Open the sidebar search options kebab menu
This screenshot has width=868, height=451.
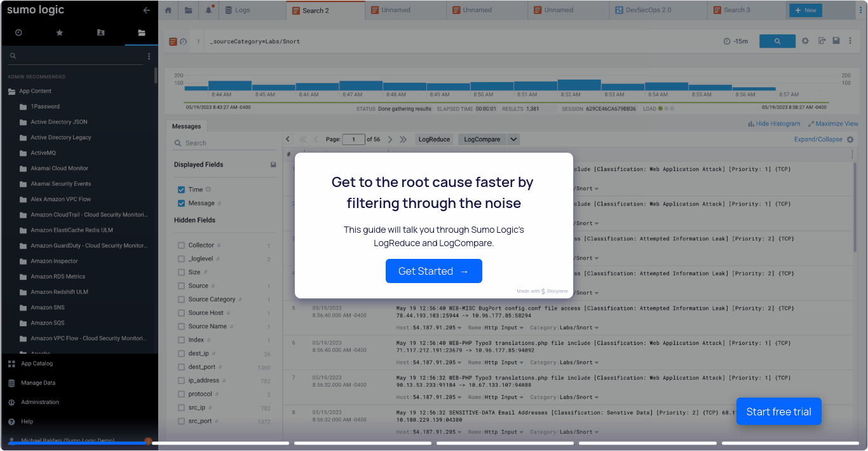tap(149, 56)
